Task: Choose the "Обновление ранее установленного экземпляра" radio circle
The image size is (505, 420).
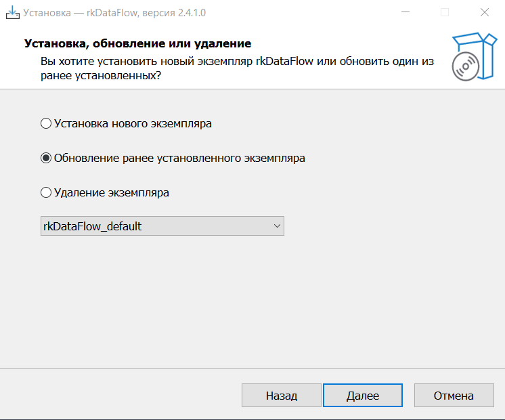Action: [46, 159]
